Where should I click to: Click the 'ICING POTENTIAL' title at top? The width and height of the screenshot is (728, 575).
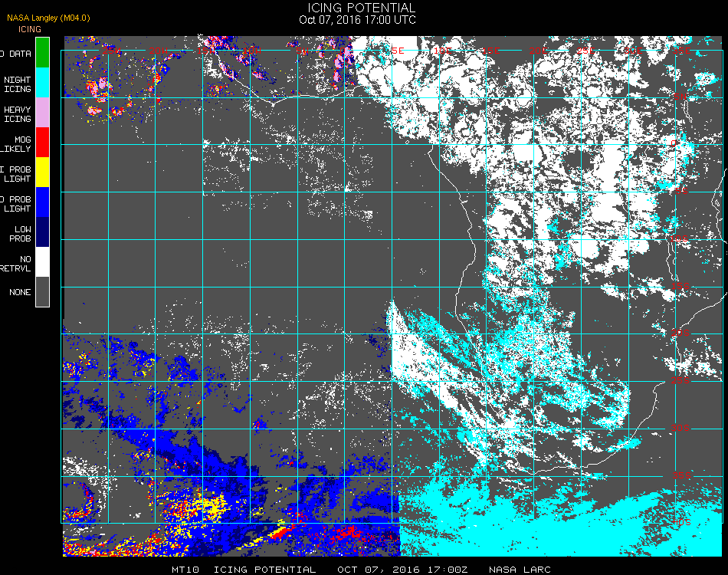tap(361, 8)
